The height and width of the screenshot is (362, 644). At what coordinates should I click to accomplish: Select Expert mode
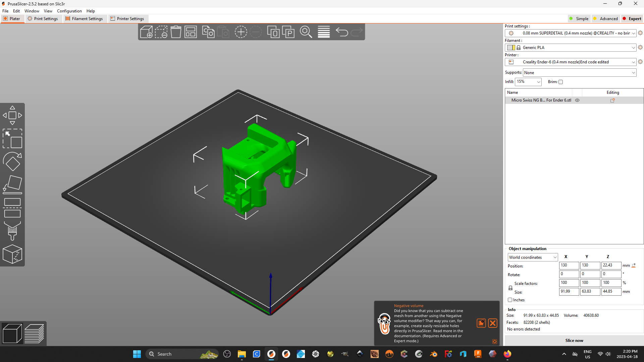(x=632, y=19)
